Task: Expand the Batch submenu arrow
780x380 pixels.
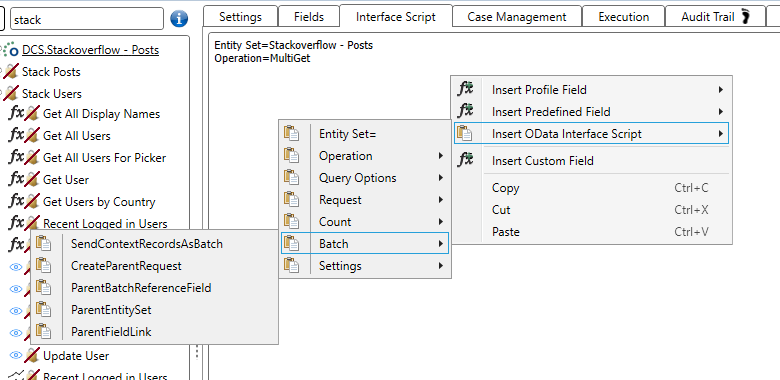Action: click(x=441, y=244)
